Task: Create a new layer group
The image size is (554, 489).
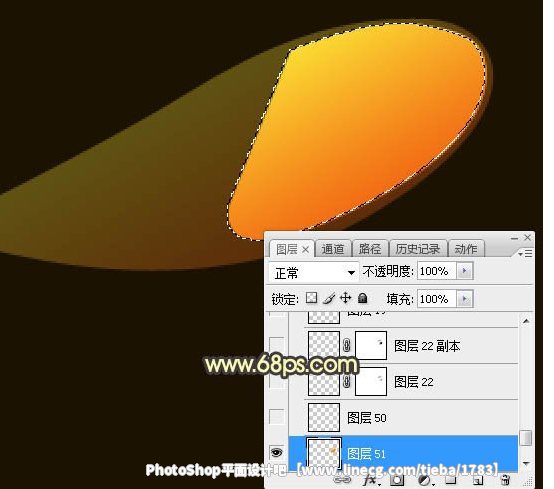Action: 450,480
